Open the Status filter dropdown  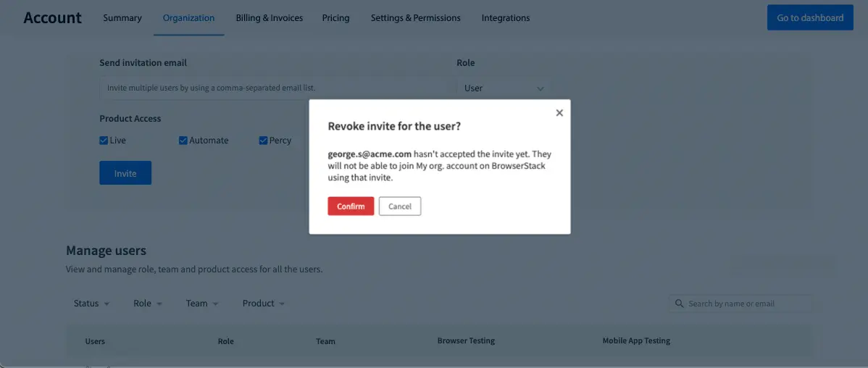(x=91, y=304)
